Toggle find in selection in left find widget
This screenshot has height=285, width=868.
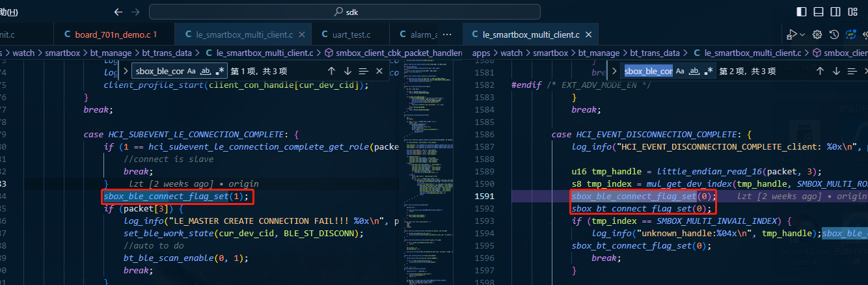pyautogui.click(x=364, y=71)
